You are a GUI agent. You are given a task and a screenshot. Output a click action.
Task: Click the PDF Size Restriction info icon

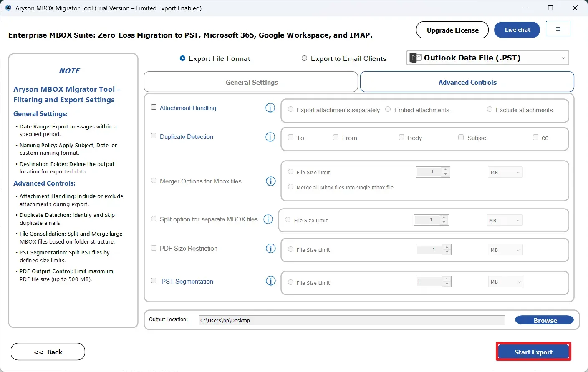point(271,249)
